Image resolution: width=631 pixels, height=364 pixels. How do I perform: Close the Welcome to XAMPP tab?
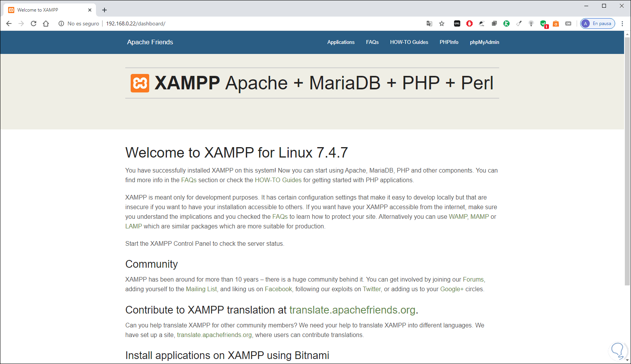(x=90, y=10)
